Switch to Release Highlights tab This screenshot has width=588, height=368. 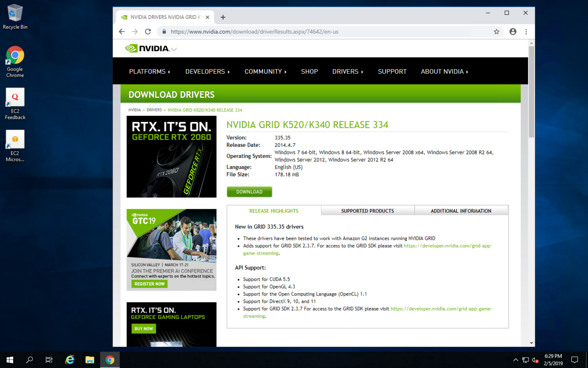click(274, 211)
